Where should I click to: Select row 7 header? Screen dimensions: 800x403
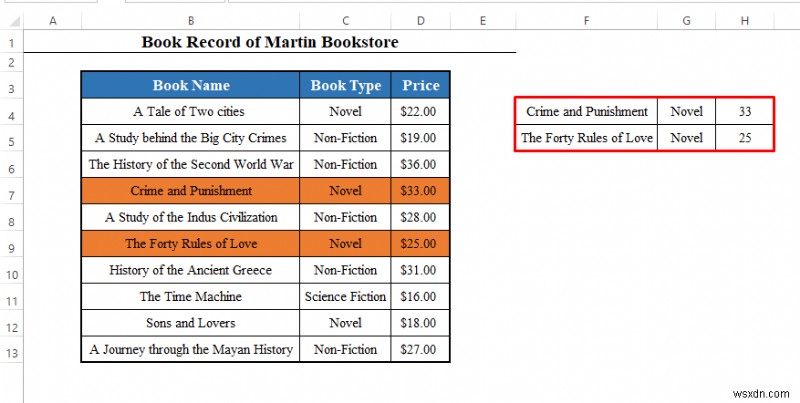(x=11, y=191)
